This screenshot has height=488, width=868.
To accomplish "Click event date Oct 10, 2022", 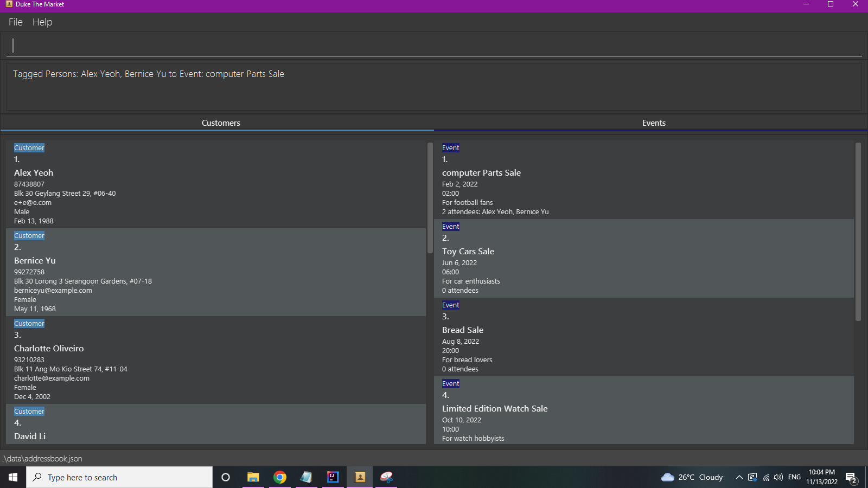I will click(x=462, y=420).
